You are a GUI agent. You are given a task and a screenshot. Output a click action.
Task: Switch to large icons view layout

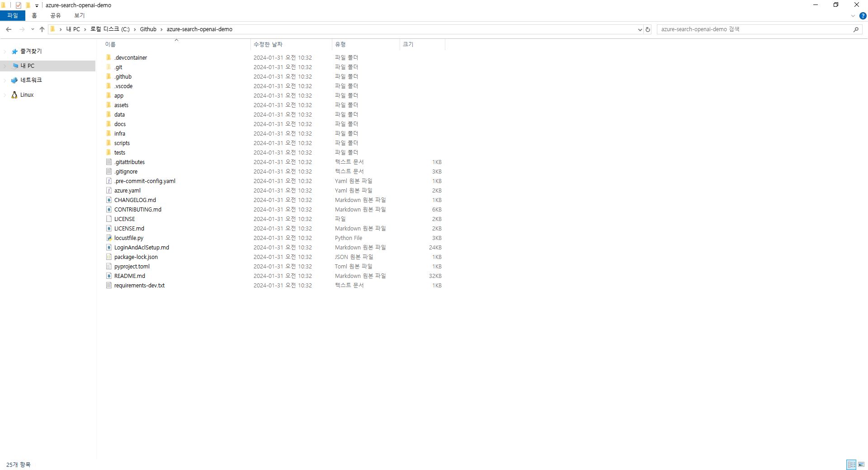(x=861, y=465)
